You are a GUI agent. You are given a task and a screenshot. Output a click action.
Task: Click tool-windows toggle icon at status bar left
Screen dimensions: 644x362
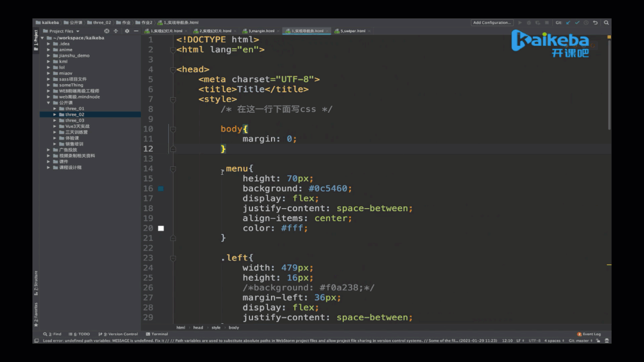click(36, 341)
